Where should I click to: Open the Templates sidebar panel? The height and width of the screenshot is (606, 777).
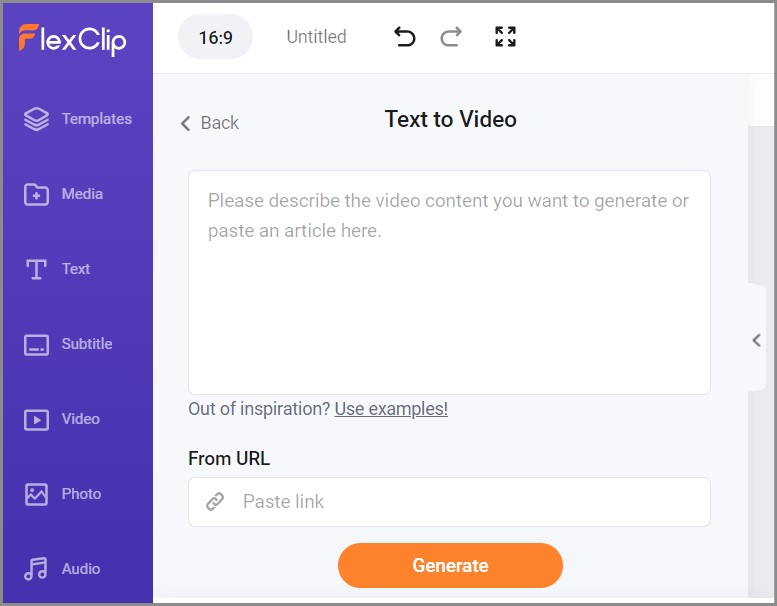tap(77, 119)
